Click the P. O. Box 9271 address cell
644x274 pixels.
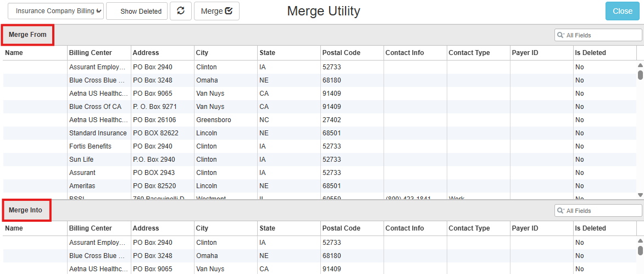[x=162, y=107]
